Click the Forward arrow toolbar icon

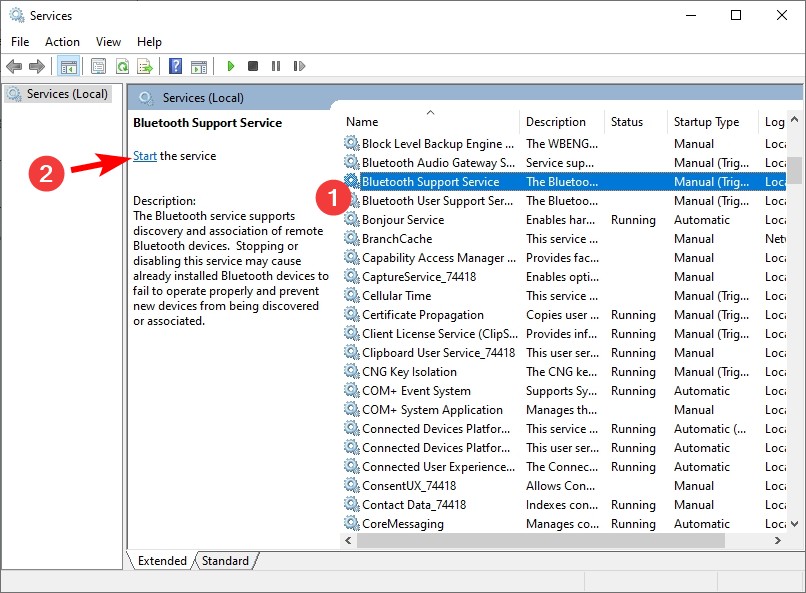pos(37,66)
